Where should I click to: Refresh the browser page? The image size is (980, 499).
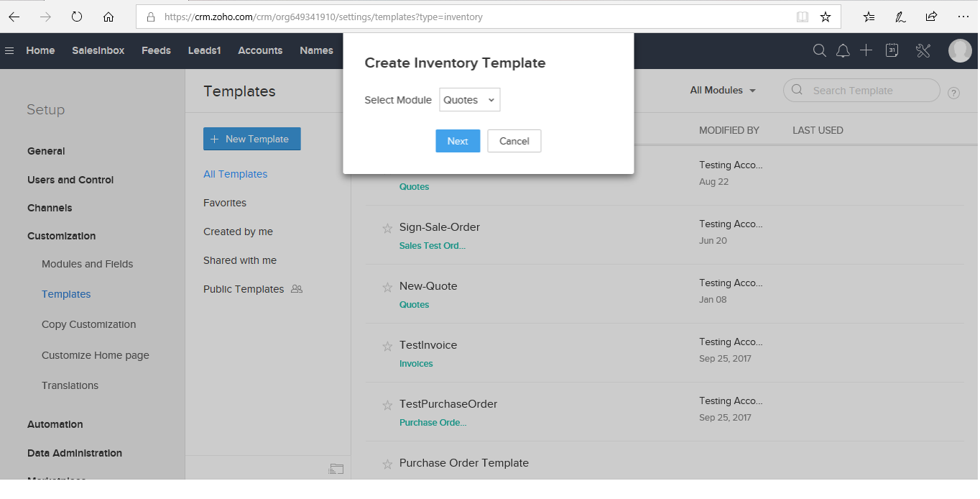(77, 17)
